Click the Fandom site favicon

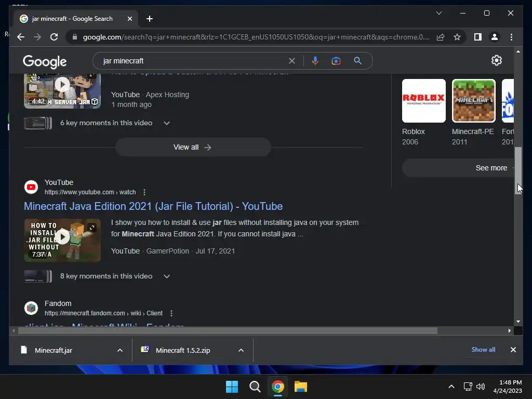31,308
